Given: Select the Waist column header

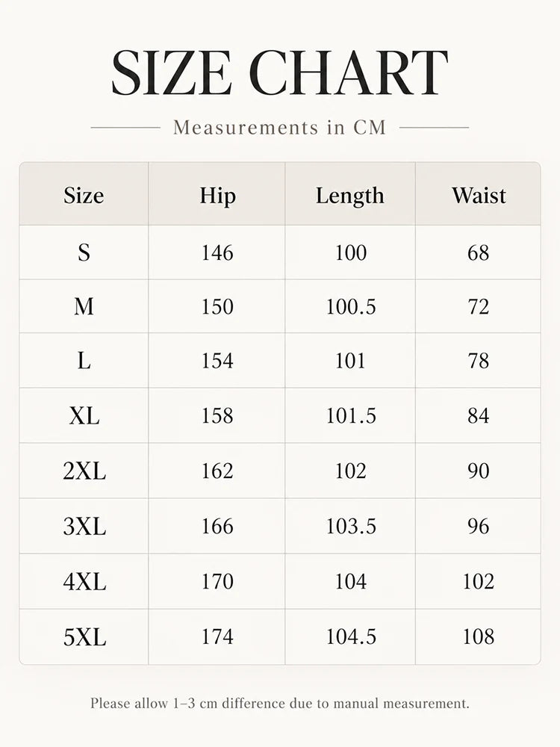Looking at the screenshot, I should pyautogui.click(x=479, y=195).
